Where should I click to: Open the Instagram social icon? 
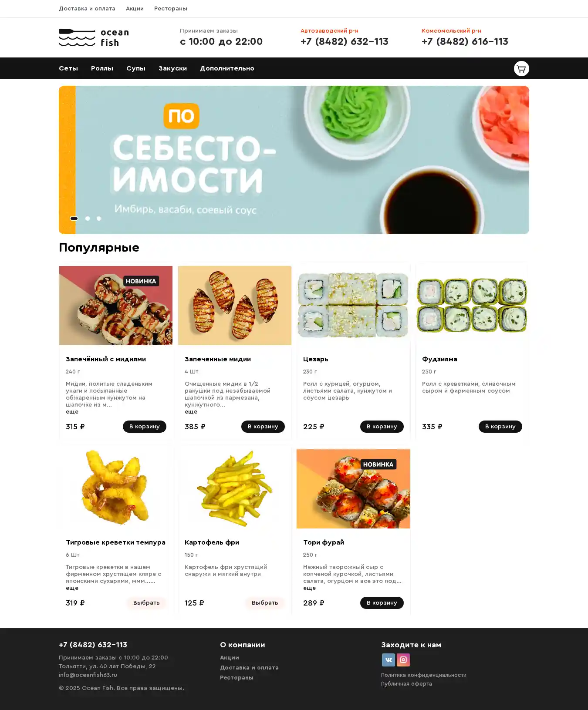403,660
